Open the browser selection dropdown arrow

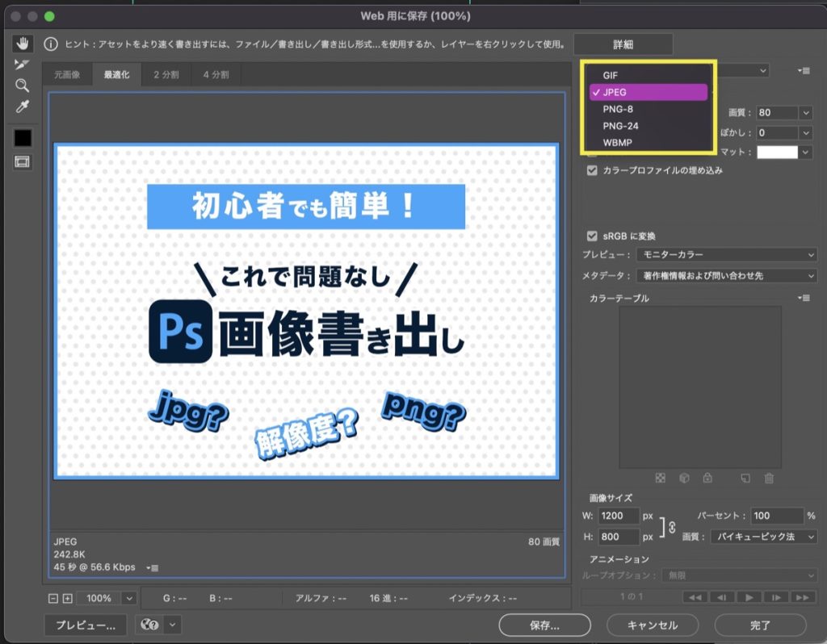pyautogui.click(x=173, y=625)
